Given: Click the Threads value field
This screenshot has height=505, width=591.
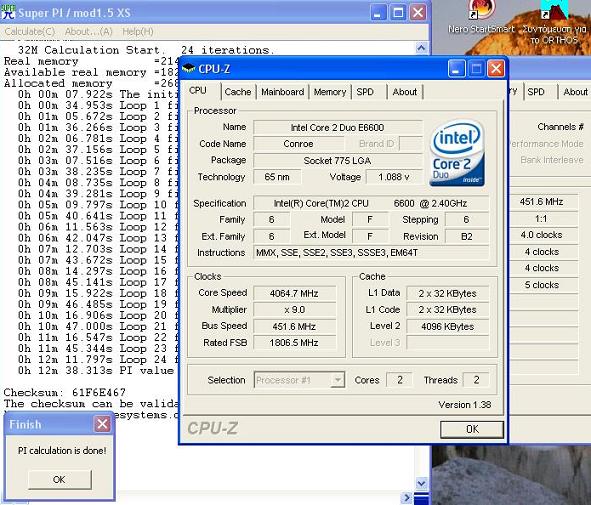Looking at the screenshot, I should tap(476, 380).
